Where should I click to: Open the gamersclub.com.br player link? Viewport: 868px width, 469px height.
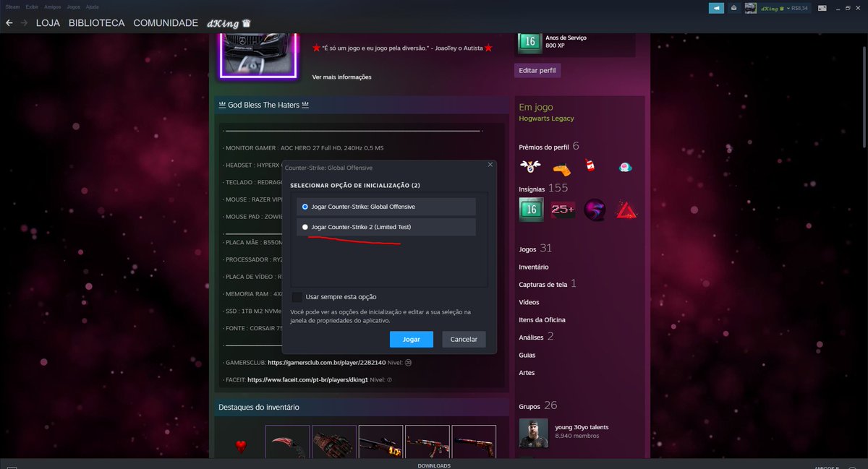(x=326, y=362)
